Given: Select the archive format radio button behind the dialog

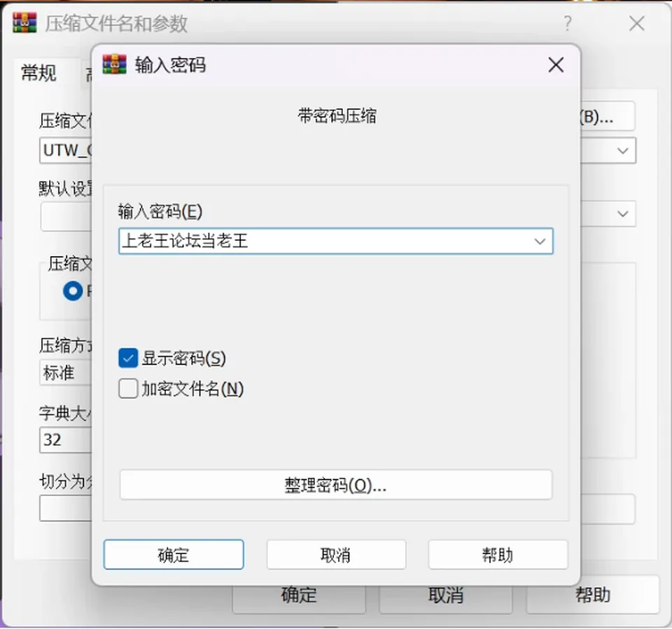Looking at the screenshot, I should point(73,291).
